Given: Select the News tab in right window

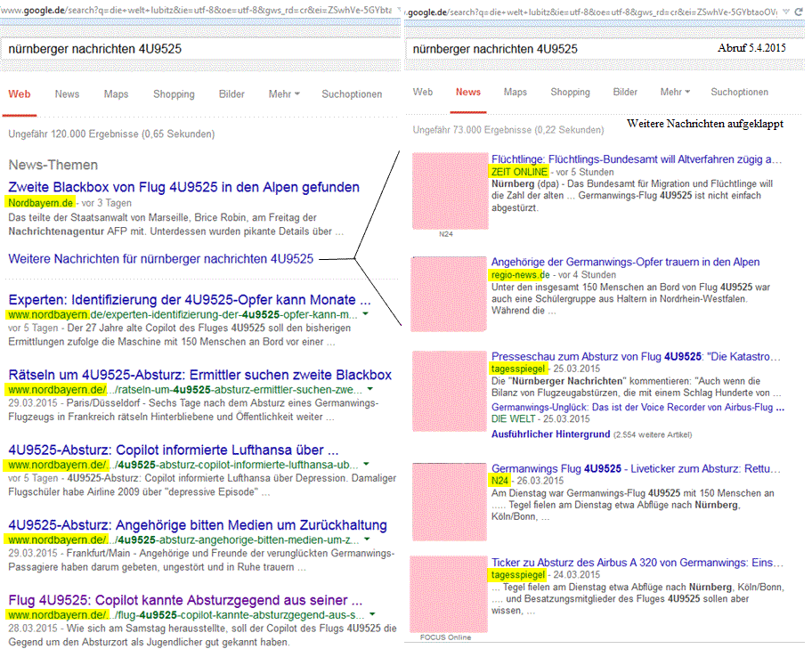Looking at the screenshot, I should pos(468,93).
